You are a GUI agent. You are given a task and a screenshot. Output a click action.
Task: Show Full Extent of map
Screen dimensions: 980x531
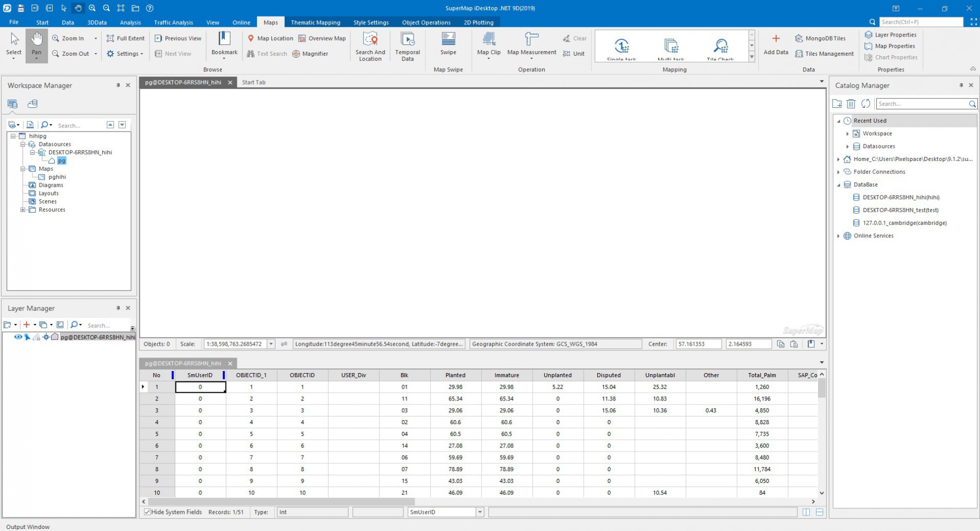coord(125,38)
